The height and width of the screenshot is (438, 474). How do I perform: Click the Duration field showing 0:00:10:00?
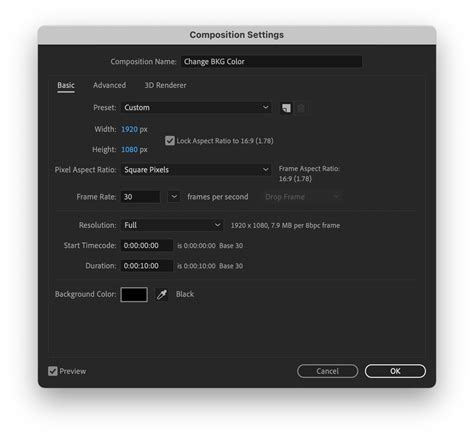click(x=147, y=266)
